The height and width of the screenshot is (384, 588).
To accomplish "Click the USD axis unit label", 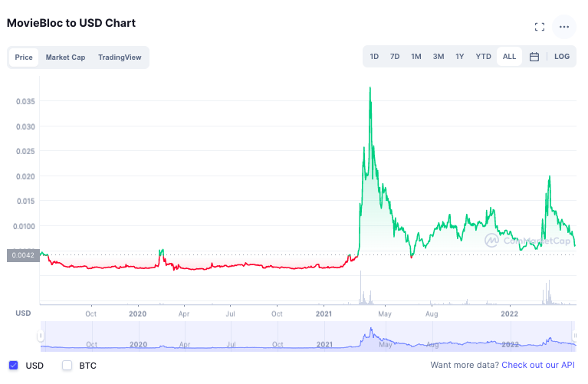I will (x=23, y=313).
